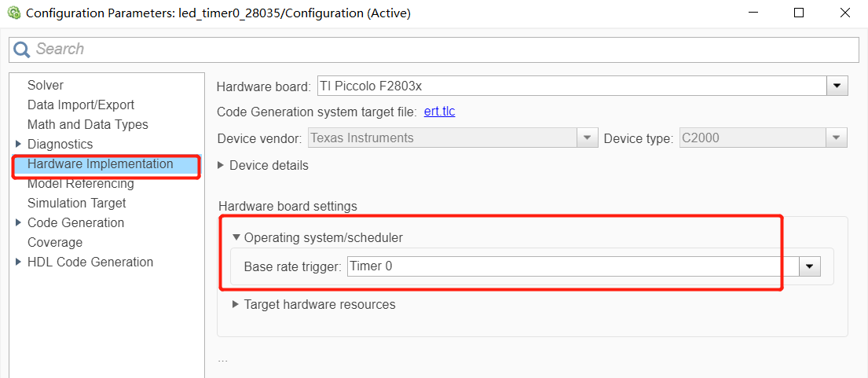Open the Device type dropdown arrow

(x=837, y=138)
